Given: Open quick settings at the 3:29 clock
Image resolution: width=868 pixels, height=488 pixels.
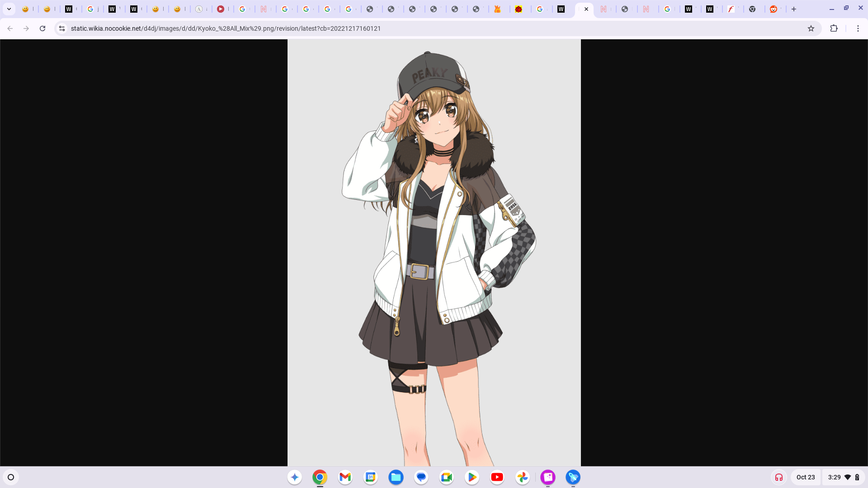Looking at the screenshot, I should pyautogui.click(x=844, y=477).
